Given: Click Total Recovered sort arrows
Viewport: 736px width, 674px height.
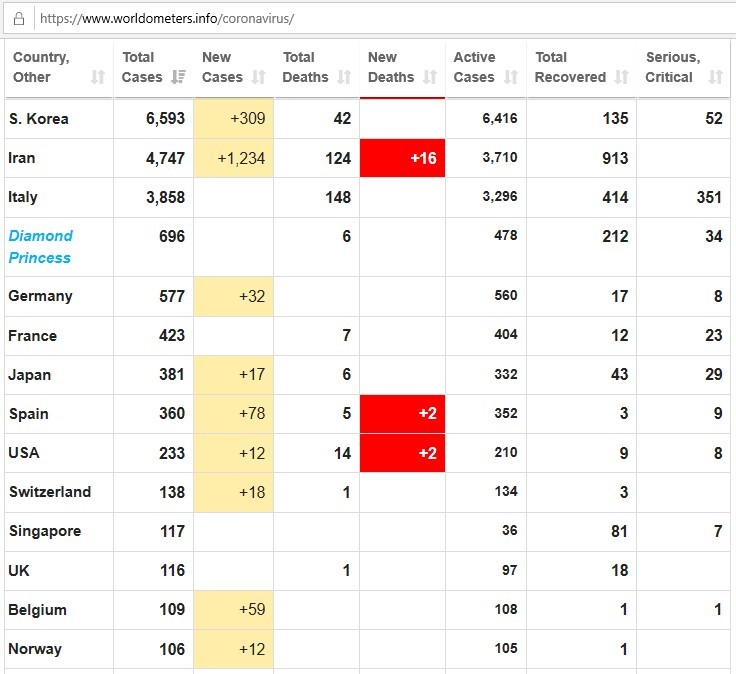Looking at the screenshot, I should tap(622, 77).
